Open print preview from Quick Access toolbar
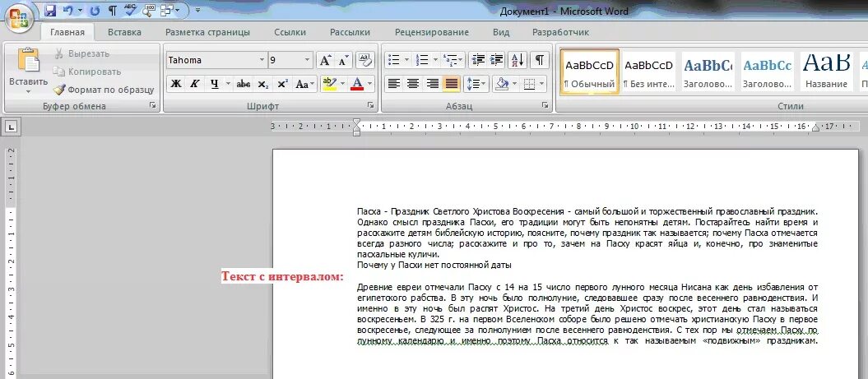 click(148, 11)
